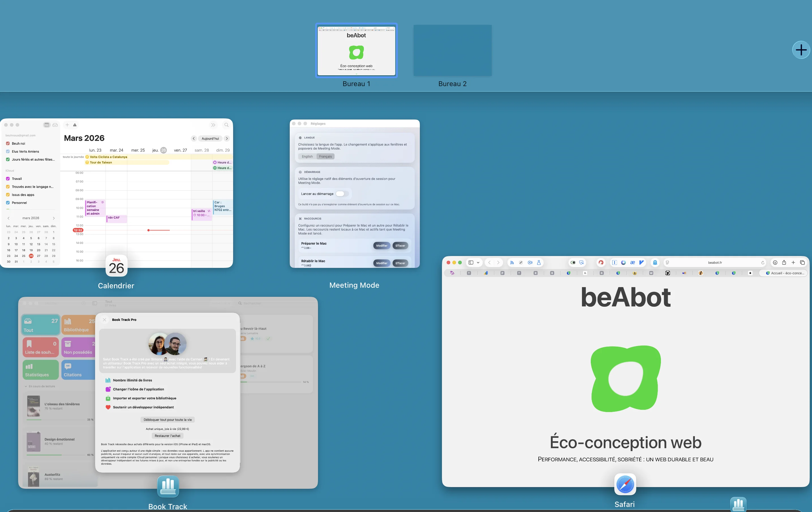The height and width of the screenshot is (512, 812).
Task: Advance mini calendar to avril with chevron
Action: tap(53, 218)
